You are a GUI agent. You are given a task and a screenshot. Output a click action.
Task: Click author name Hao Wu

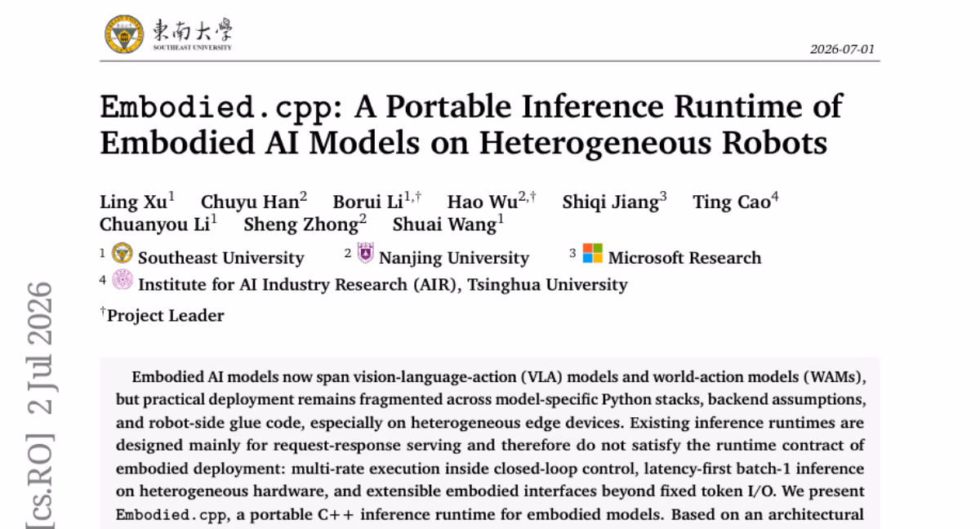pyautogui.click(x=482, y=202)
